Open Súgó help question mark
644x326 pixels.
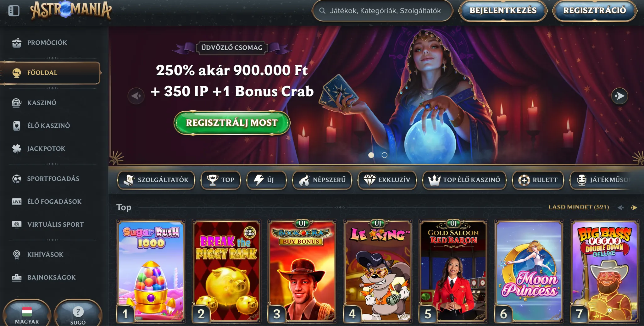tap(78, 312)
